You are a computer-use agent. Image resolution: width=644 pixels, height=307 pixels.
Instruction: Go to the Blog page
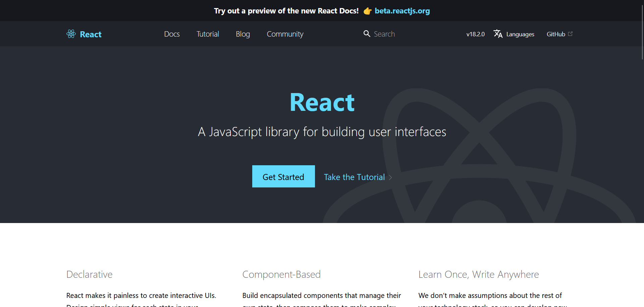(x=243, y=34)
